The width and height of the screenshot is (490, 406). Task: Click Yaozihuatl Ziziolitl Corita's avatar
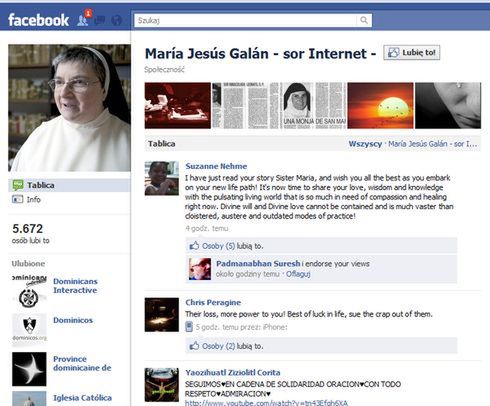(x=162, y=385)
